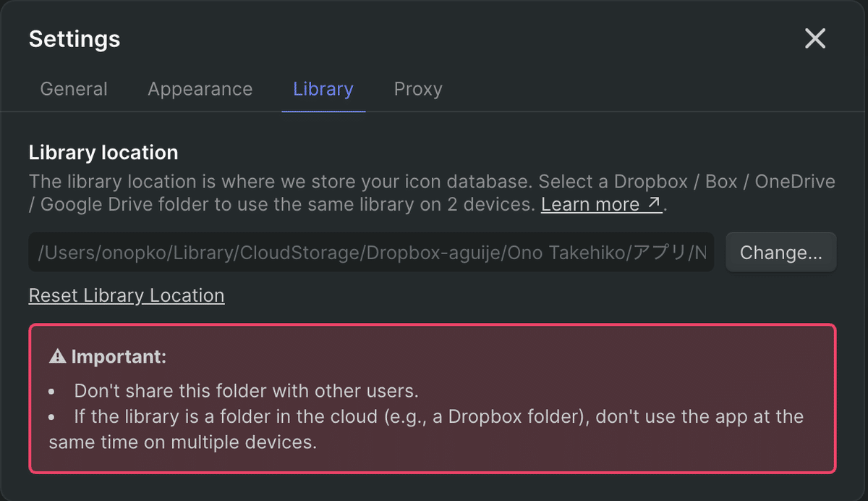Switch to the General tab
This screenshot has height=501, width=868.
click(x=74, y=89)
